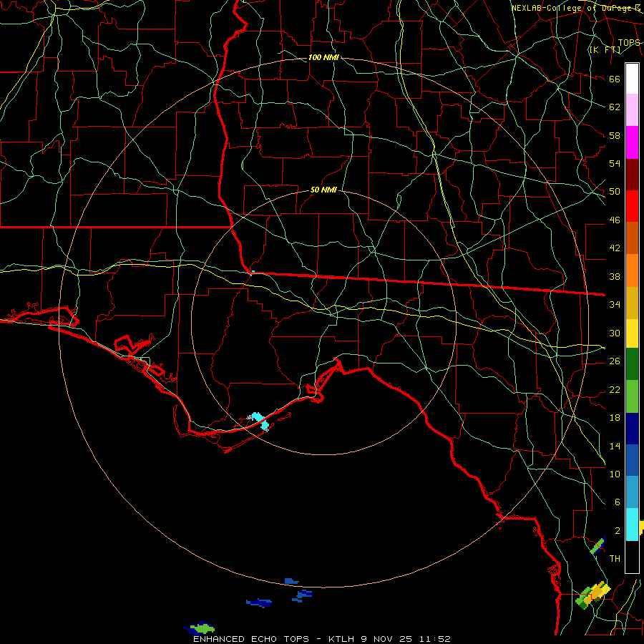Click the legend value 66
644x644 pixels.
(x=615, y=79)
